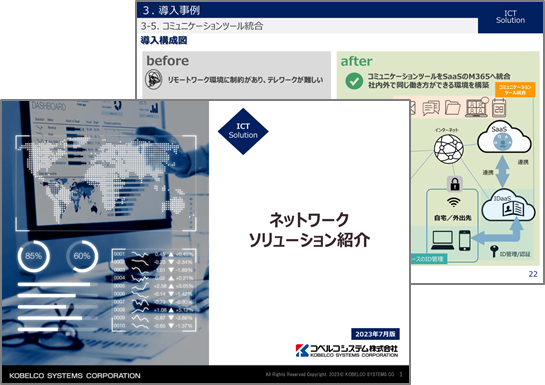This screenshot has height=385, width=545.
Task: Click the before heading
Action: 168,61
